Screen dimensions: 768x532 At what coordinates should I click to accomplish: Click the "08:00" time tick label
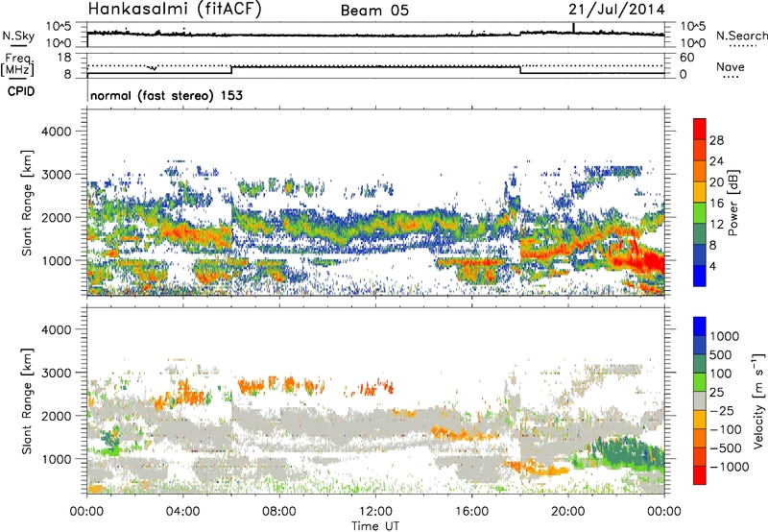(x=279, y=512)
